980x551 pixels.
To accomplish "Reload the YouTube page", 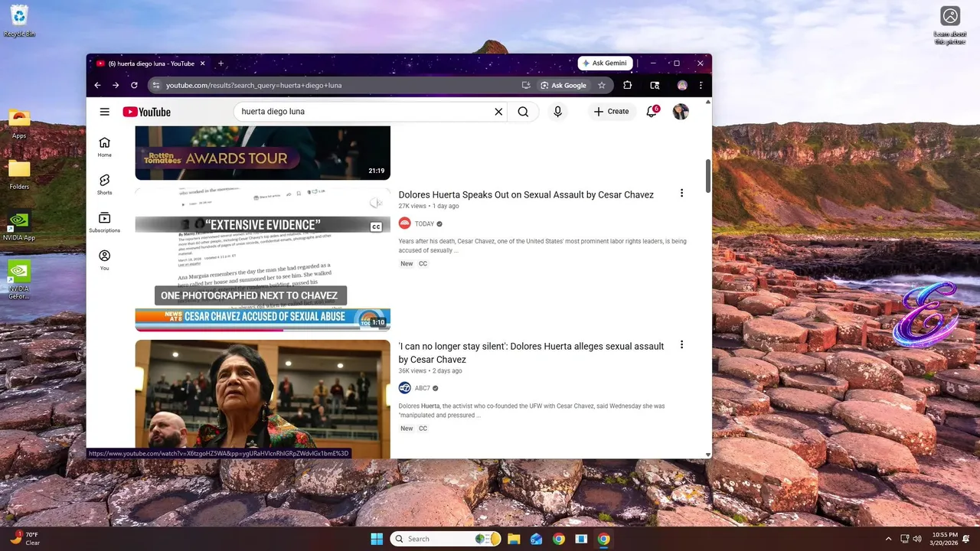I will (134, 85).
